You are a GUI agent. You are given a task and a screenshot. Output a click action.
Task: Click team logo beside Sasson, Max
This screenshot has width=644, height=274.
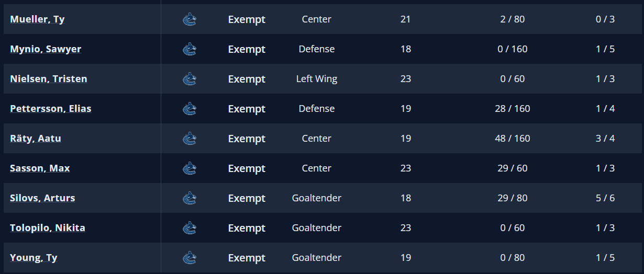[x=190, y=168]
